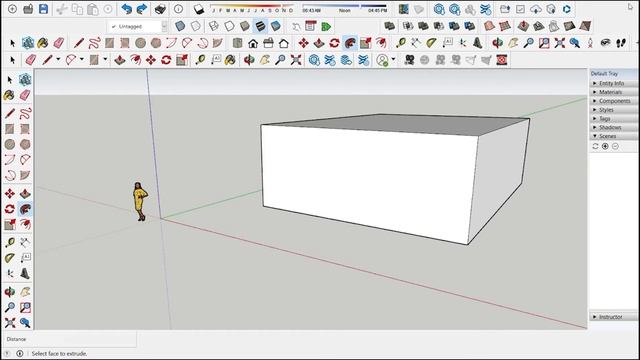
Task: Switch to Shaded With Textures style
Action: click(x=260, y=26)
